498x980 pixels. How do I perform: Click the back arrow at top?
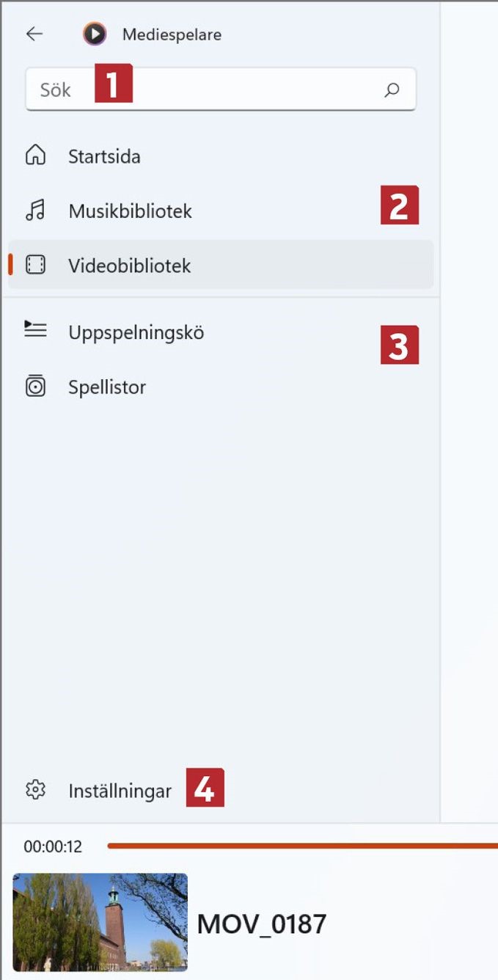pyautogui.click(x=34, y=34)
